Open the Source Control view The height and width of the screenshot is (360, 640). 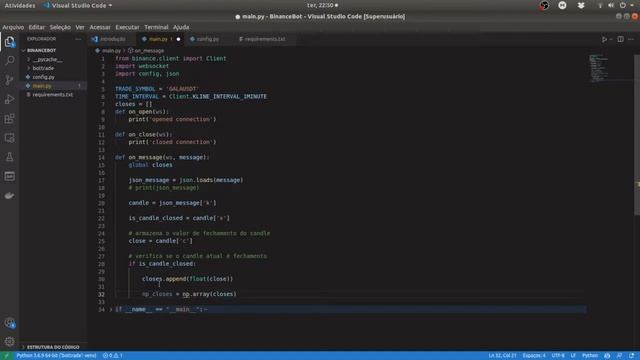point(9,80)
